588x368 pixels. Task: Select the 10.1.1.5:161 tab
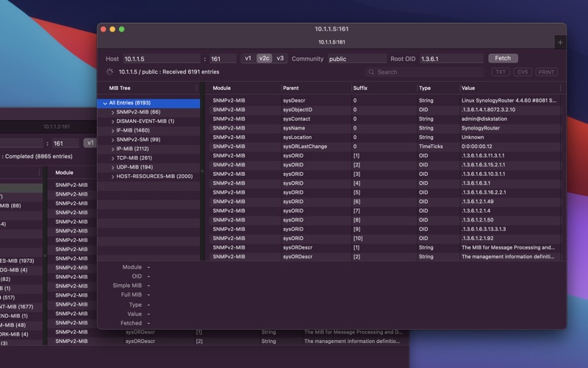click(331, 42)
